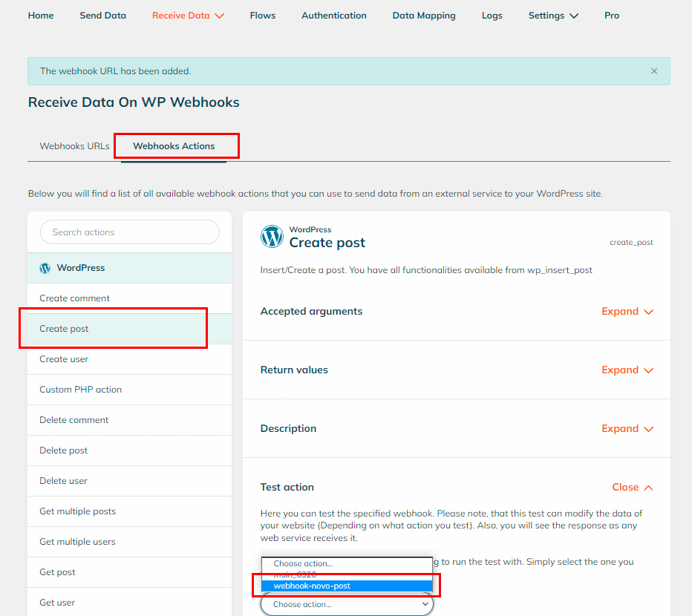Select the Custom PHP action
This screenshot has height=616, width=692.
click(x=130, y=390)
